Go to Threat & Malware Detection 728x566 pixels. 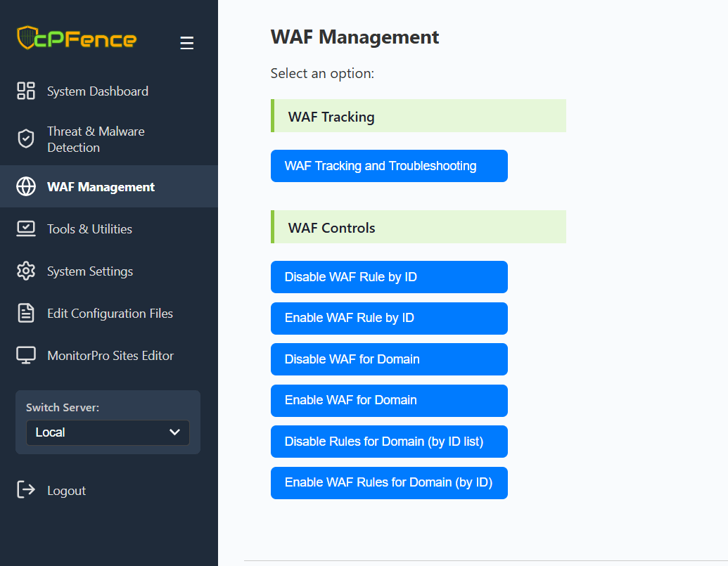pyautogui.click(x=108, y=139)
